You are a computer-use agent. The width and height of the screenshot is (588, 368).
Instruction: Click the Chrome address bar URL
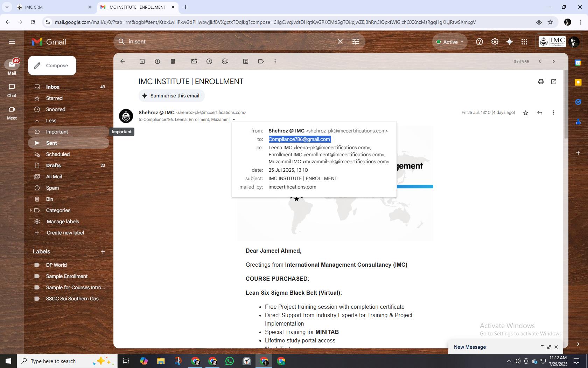coord(265,22)
